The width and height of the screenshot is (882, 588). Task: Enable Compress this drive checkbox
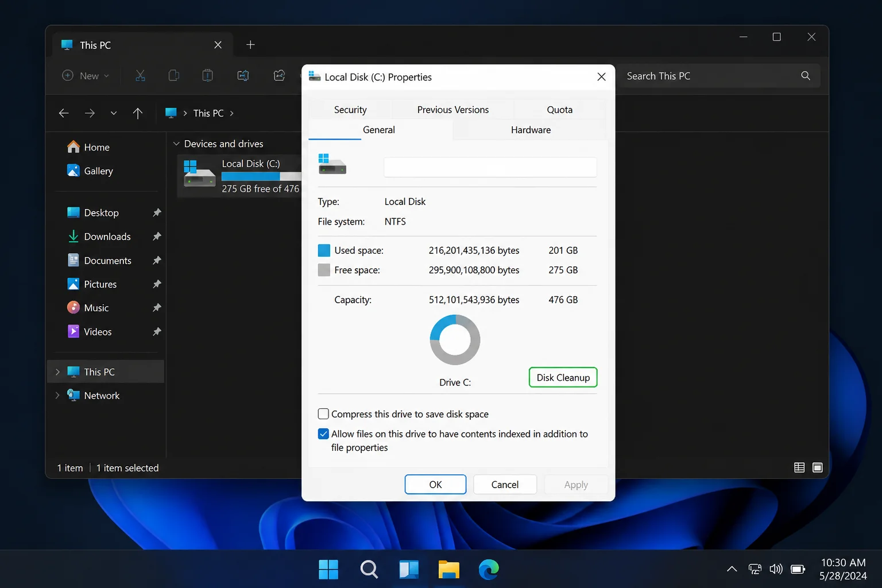[323, 414]
